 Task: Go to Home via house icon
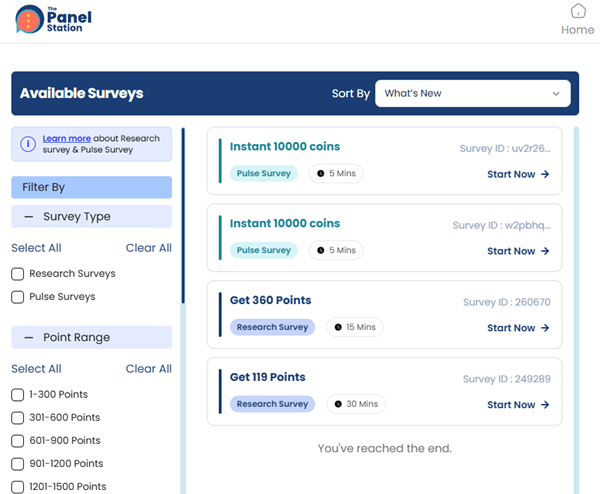(578, 11)
